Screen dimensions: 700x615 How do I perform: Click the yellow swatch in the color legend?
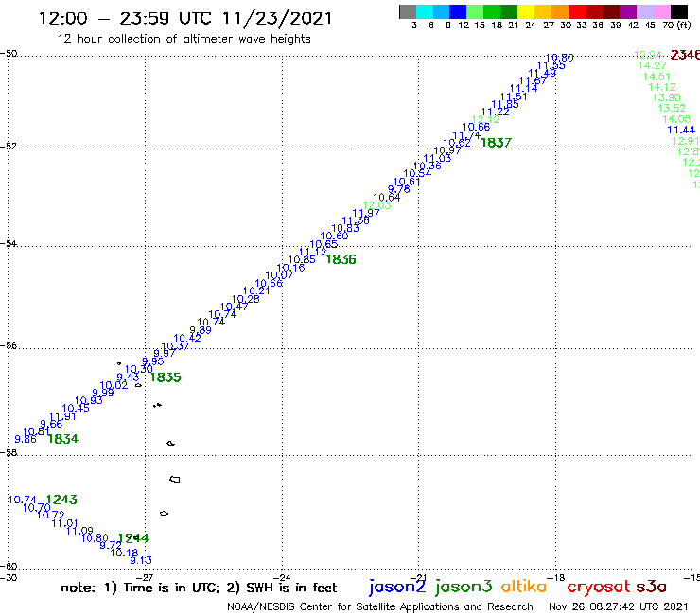point(526,11)
